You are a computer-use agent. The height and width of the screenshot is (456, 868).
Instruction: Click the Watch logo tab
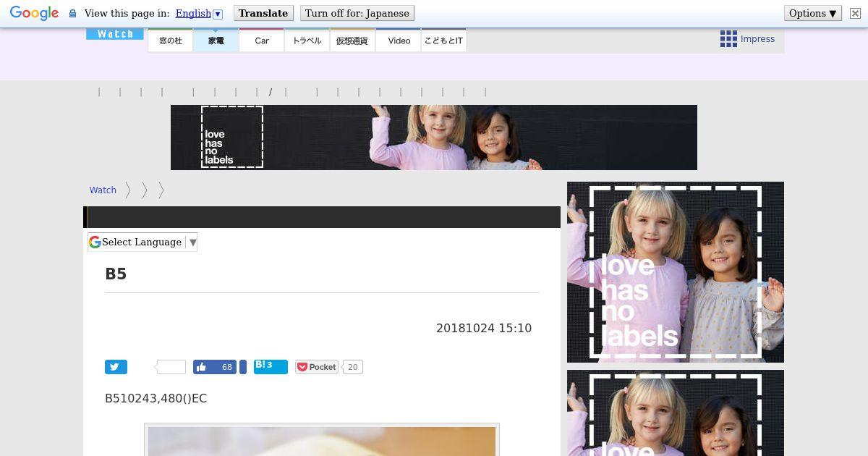pos(115,34)
